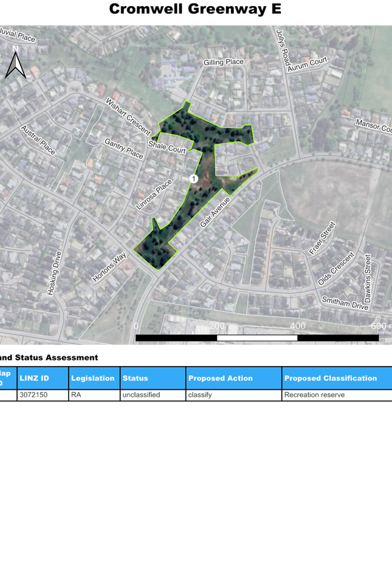Click the Wishart Crescent street label
Screen dimensions: 392x568
coord(128,116)
